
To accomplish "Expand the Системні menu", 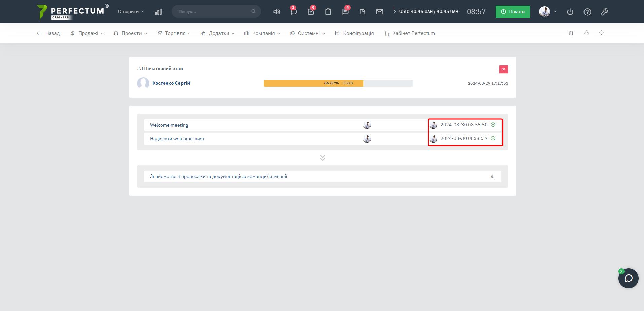I will coord(308,33).
